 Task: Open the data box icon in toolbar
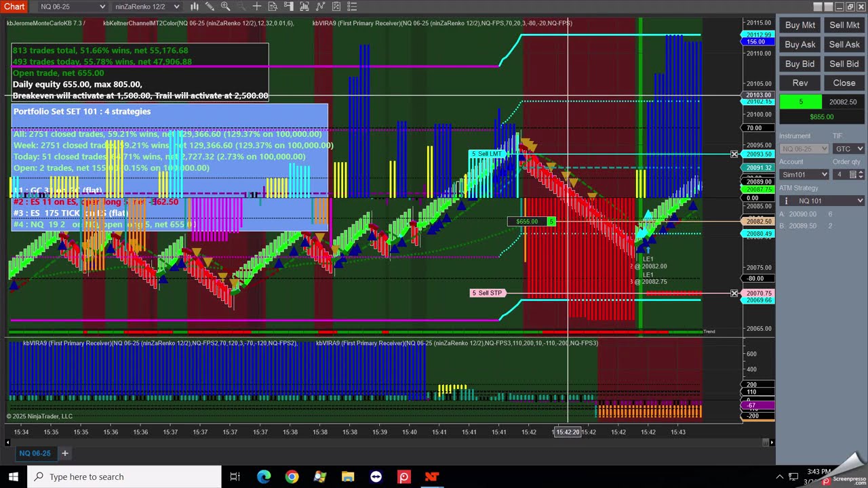coord(273,7)
